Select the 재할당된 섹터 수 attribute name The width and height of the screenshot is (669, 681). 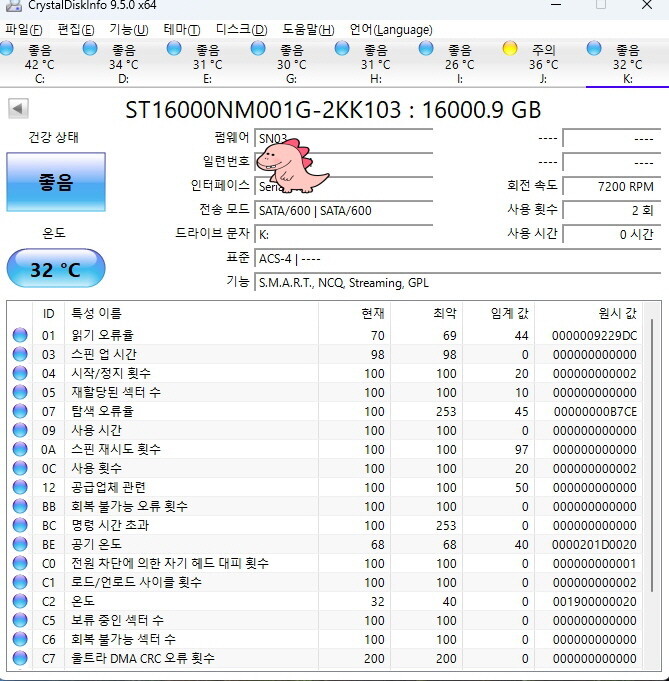click(116, 392)
